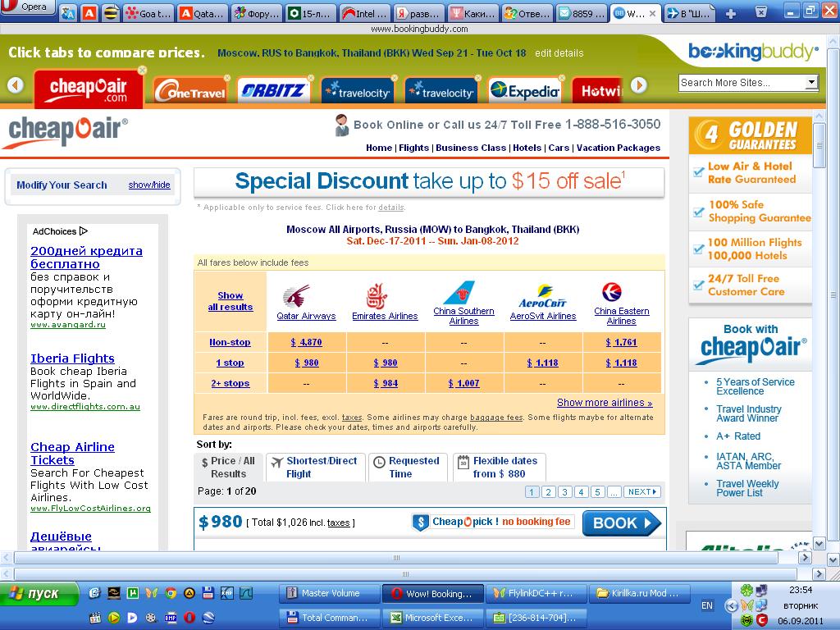
Task: Select Emirates 2+ stops $984 fare
Action: (x=386, y=384)
